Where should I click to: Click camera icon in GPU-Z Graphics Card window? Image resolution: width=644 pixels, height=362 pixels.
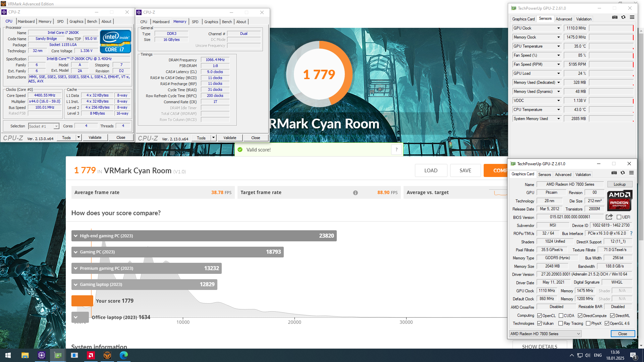(x=614, y=173)
